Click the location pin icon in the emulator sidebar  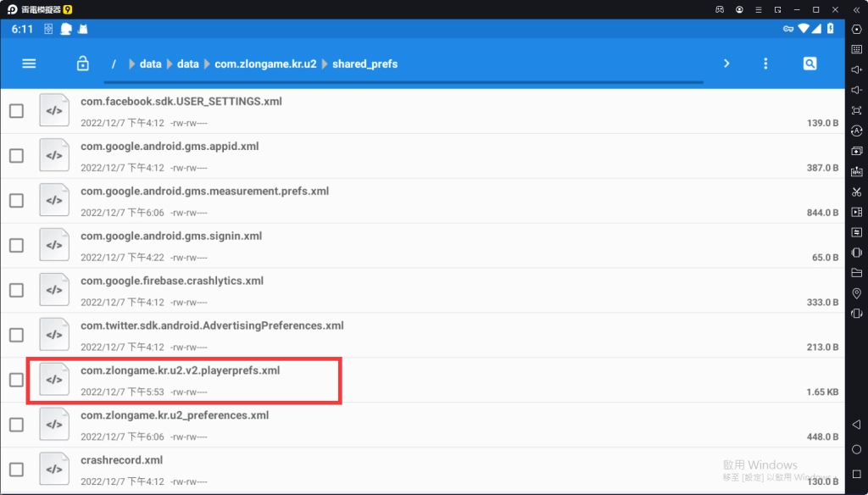click(x=856, y=293)
